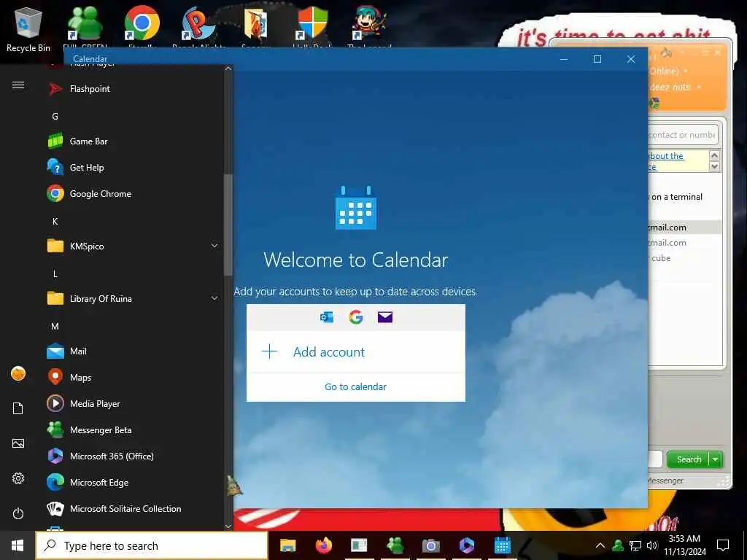Open the notification center icon
Viewport: 747px width, 560px height.
[723, 545]
